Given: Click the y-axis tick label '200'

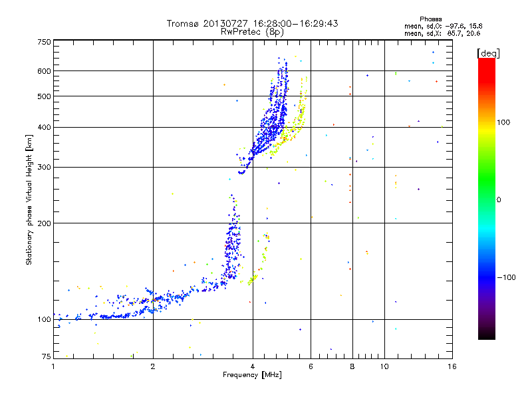Looking at the screenshot, I should (x=44, y=223).
